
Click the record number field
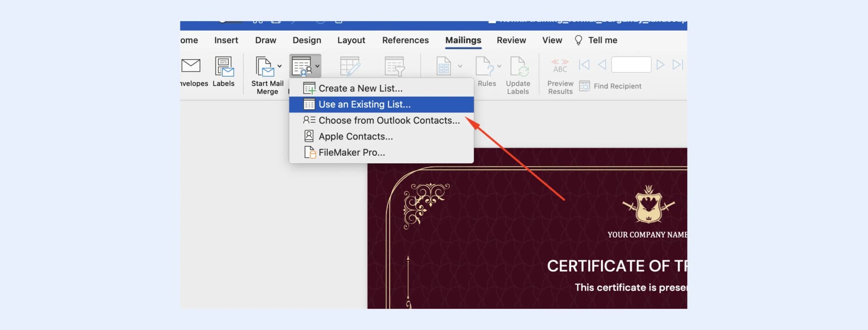click(631, 65)
